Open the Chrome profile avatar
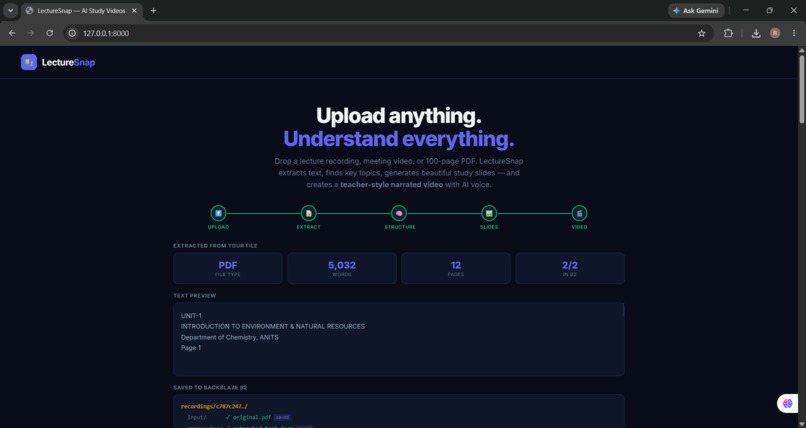Viewport: 806px width, 428px height. 775,33
